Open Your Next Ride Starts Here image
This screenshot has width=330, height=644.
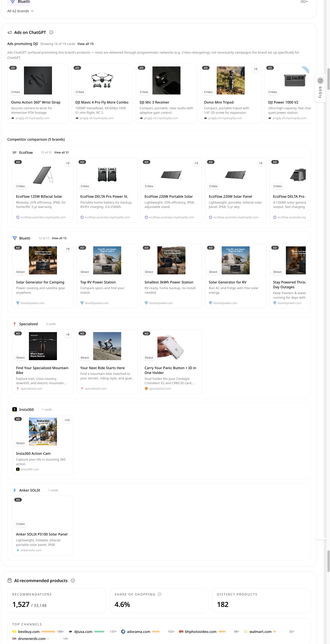pos(107,346)
